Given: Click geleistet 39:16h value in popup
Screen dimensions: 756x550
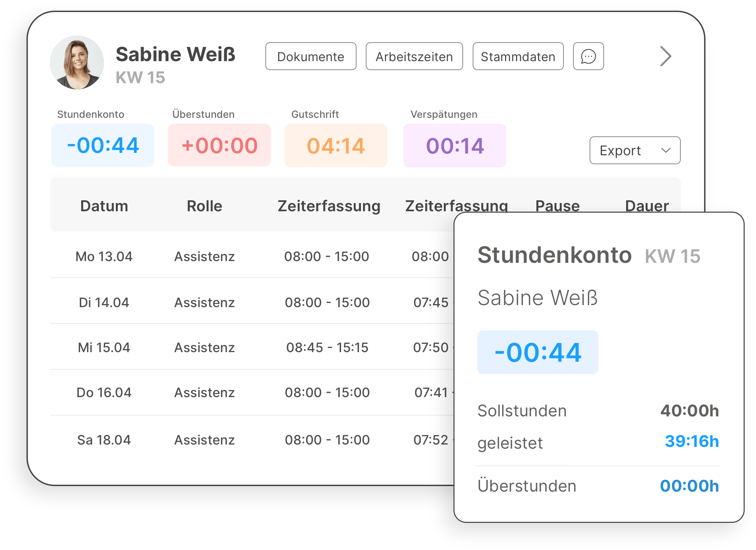Looking at the screenshot, I should (691, 441).
